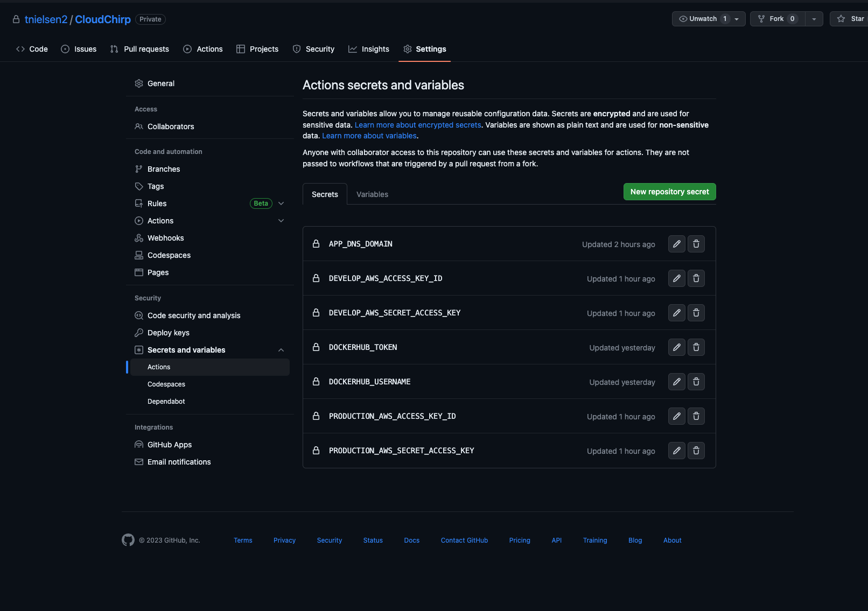Edit the DOCKERHUB_TOKEN secret

click(677, 347)
